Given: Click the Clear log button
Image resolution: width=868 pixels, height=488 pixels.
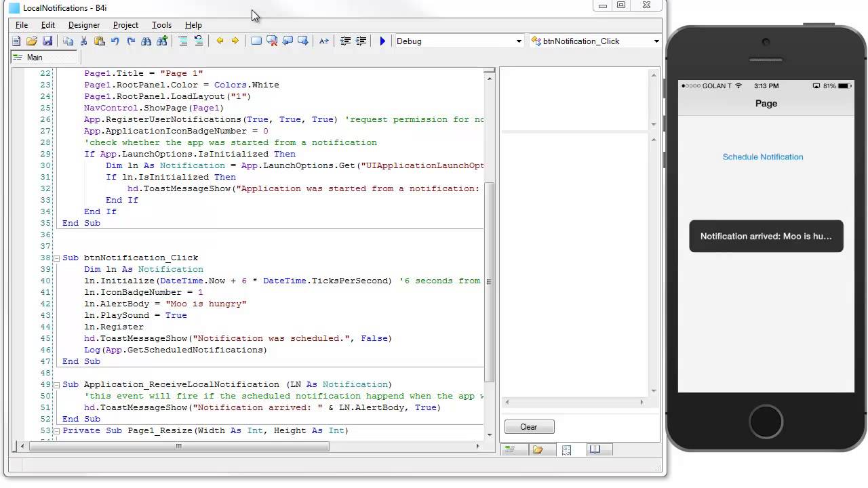Looking at the screenshot, I should coord(529,427).
